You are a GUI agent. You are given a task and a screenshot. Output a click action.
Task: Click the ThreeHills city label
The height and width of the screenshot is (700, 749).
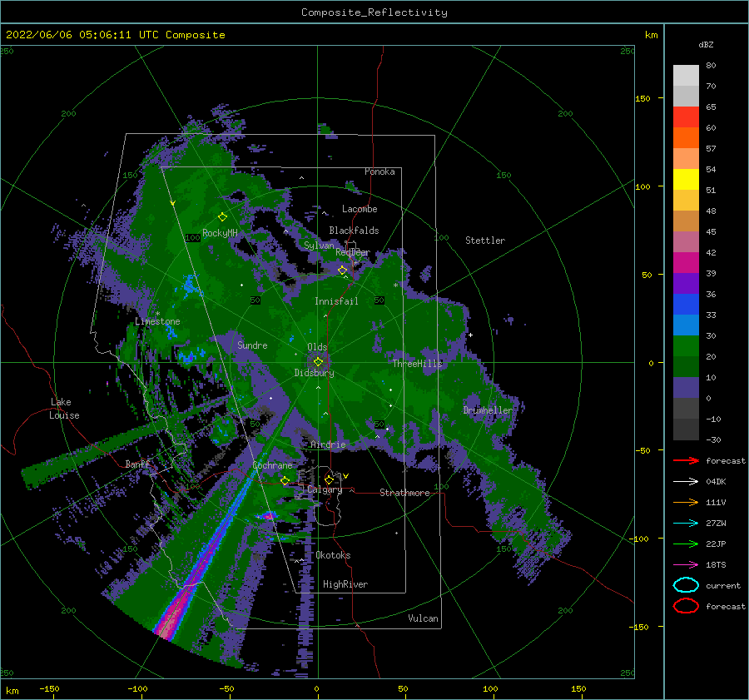418,364
